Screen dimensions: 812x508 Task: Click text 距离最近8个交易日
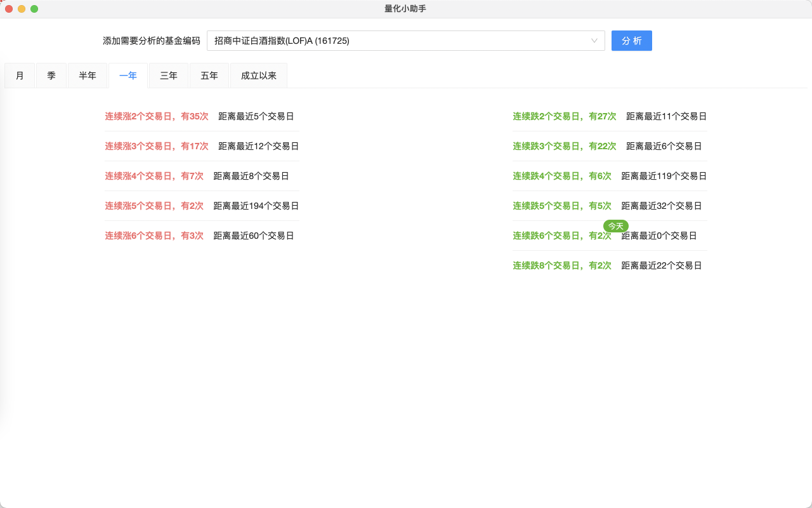[x=251, y=176]
